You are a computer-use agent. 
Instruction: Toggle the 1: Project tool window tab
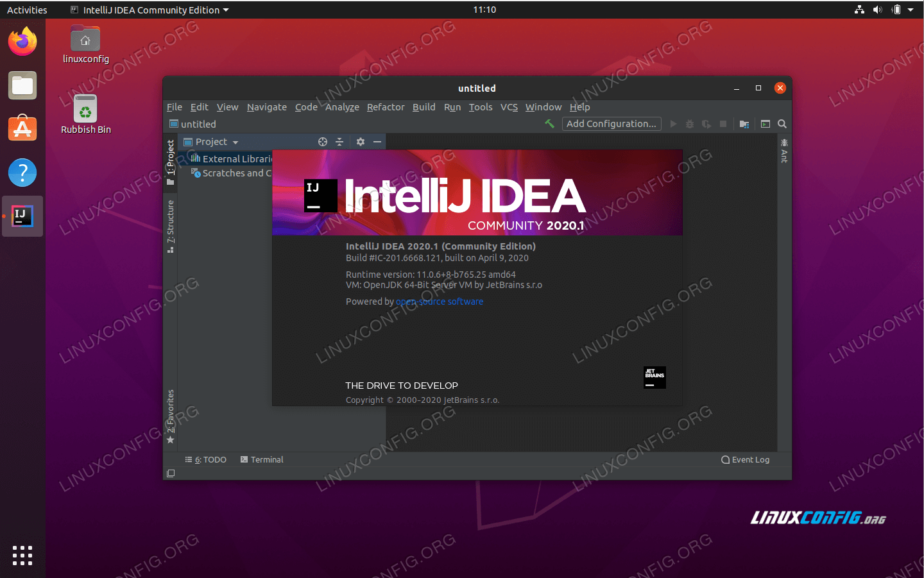coord(170,162)
